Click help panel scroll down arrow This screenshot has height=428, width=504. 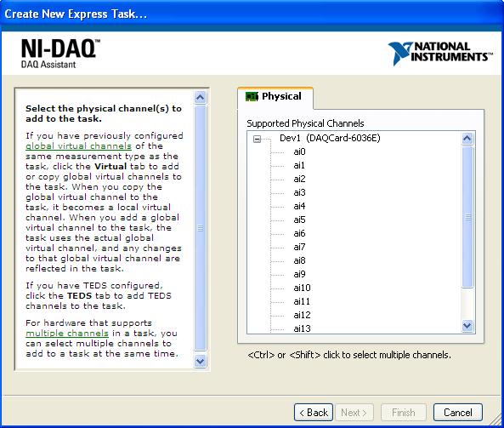point(200,361)
